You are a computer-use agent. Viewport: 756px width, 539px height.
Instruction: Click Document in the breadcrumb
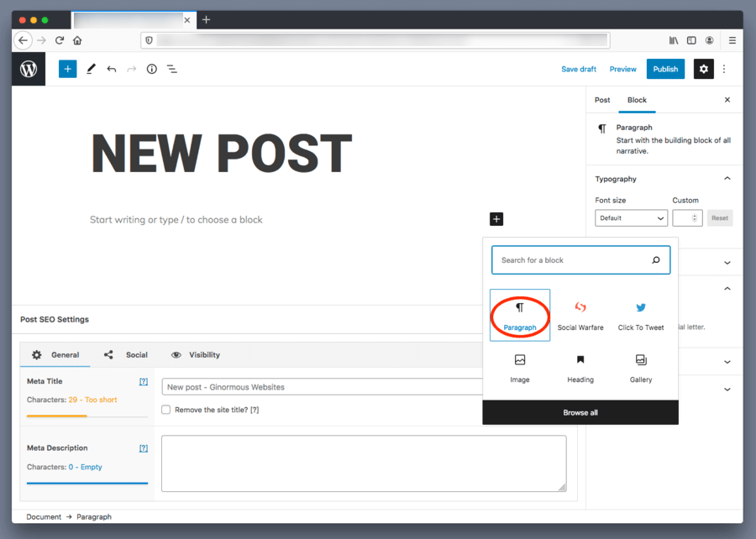pyautogui.click(x=44, y=517)
